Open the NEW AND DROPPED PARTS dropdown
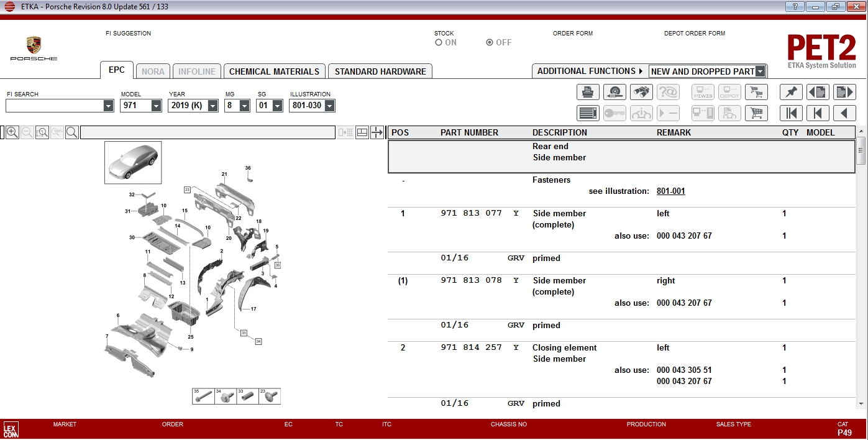Screen dimensions: 868x440 [x=761, y=71]
